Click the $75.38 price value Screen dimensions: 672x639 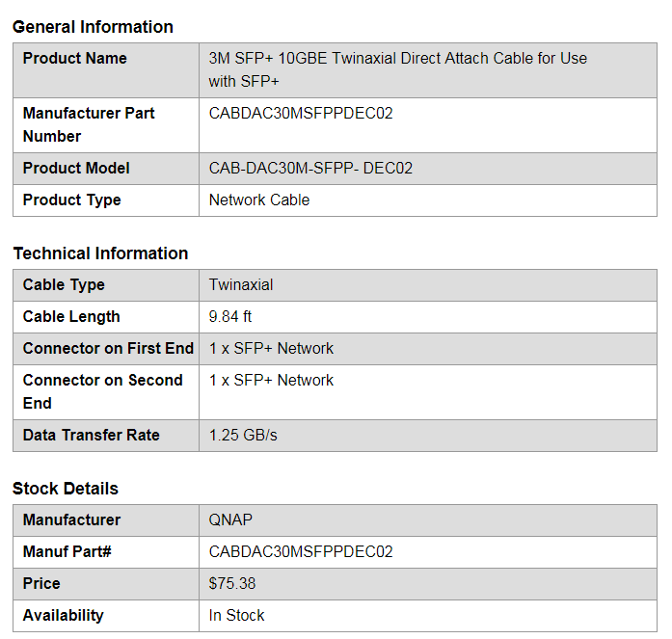pyautogui.click(x=232, y=584)
